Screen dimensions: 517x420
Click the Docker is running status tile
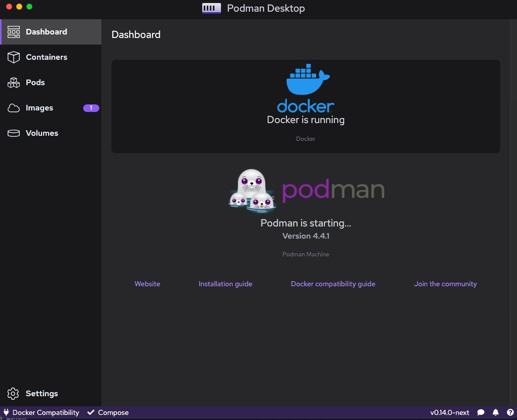(306, 106)
